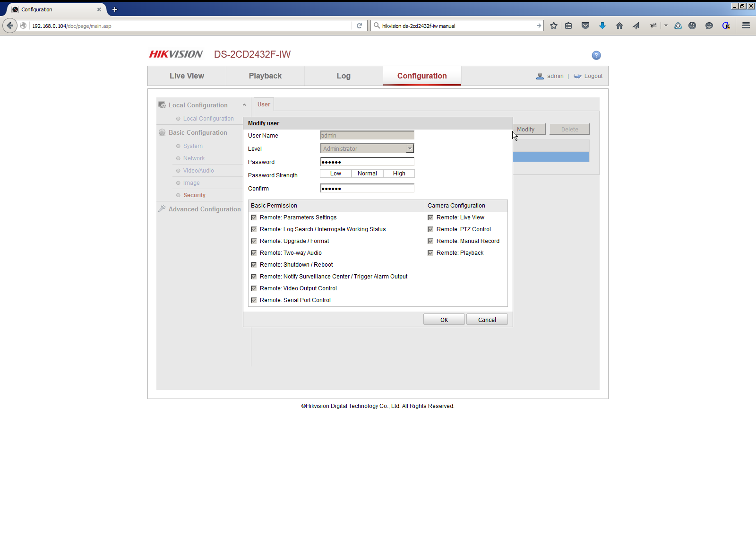Screen dimensions: 756x556
Task: Click the Advanced Configuration wrench icon
Action: 162,208
